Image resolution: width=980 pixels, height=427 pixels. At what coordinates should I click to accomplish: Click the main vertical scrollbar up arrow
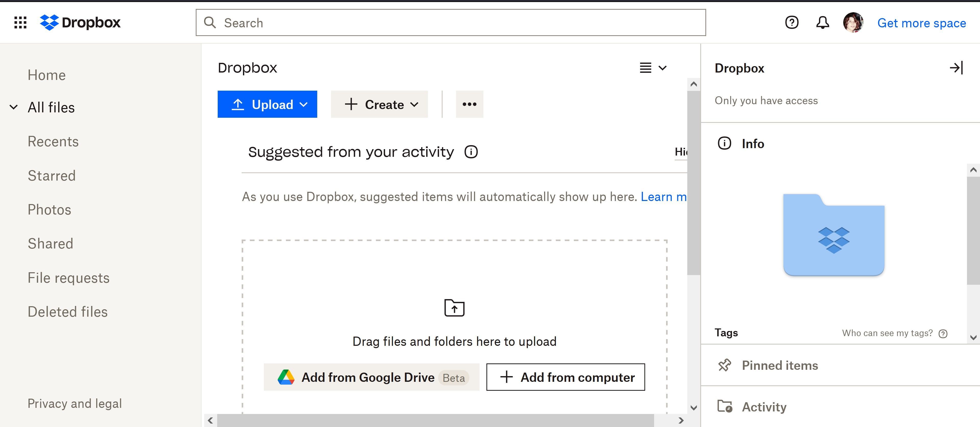694,84
